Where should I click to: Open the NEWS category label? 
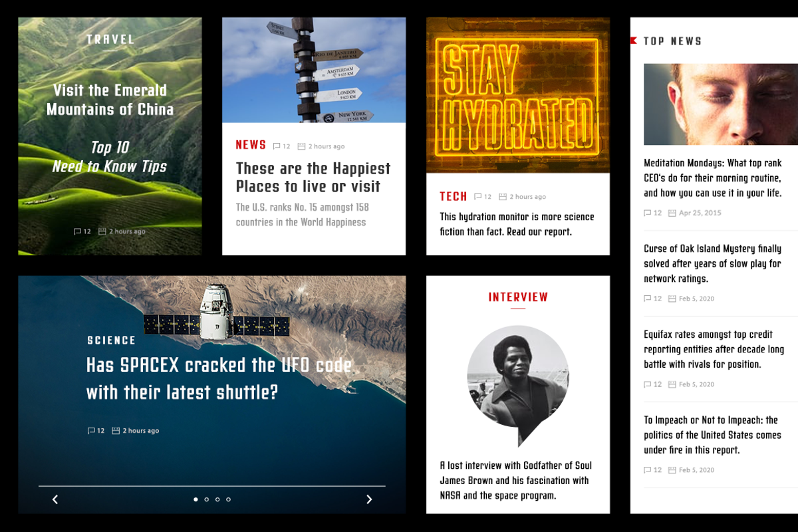pyautogui.click(x=251, y=145)
